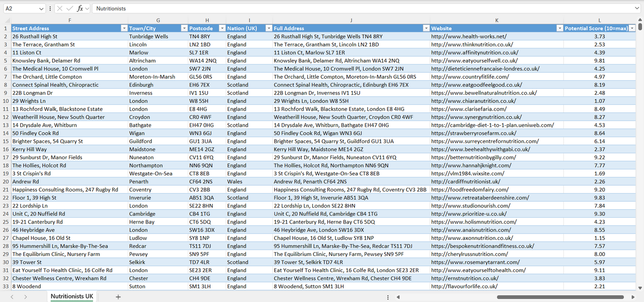Switch to the Nutritionists UK sheet tab
Image resolution: width=644 pixels, height=302 pixels.
coord(71,296)
